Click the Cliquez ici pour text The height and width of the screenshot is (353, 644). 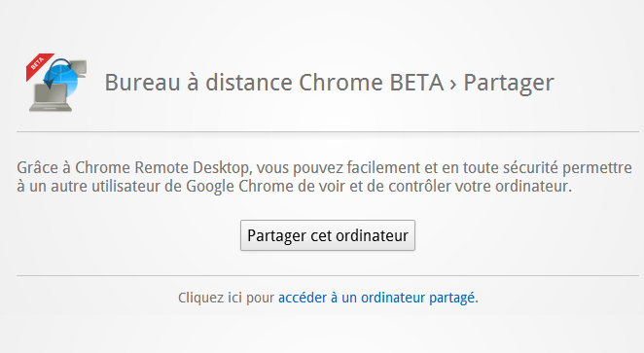pos(226,298)
